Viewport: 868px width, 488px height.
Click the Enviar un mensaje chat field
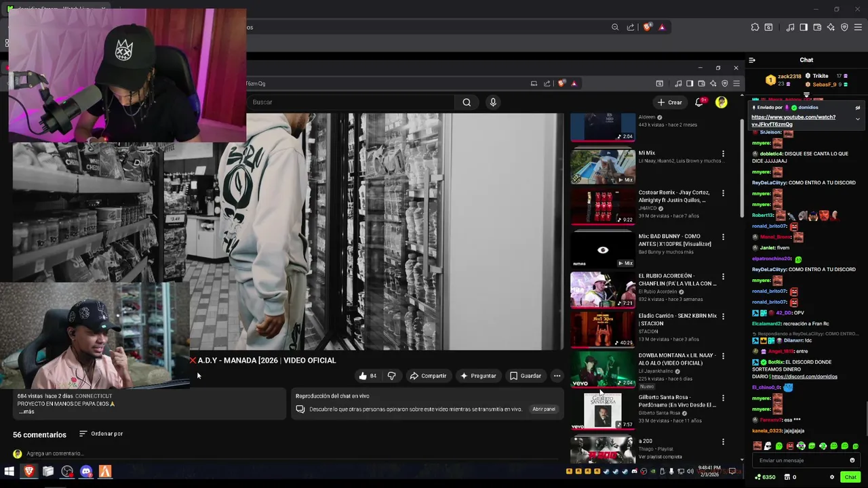(800, 460)
